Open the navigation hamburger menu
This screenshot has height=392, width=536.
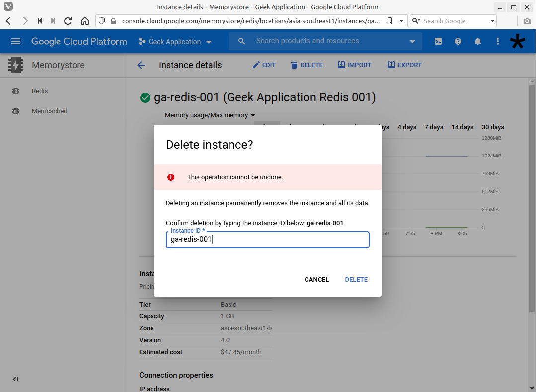pos(16,41)
